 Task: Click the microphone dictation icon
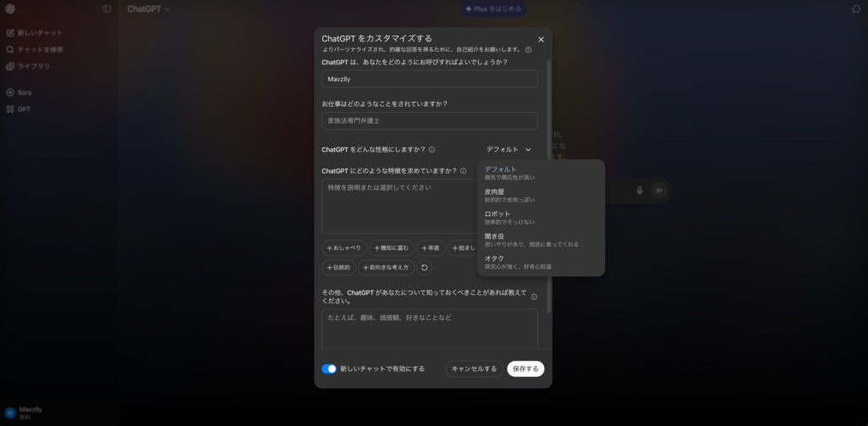639,191
